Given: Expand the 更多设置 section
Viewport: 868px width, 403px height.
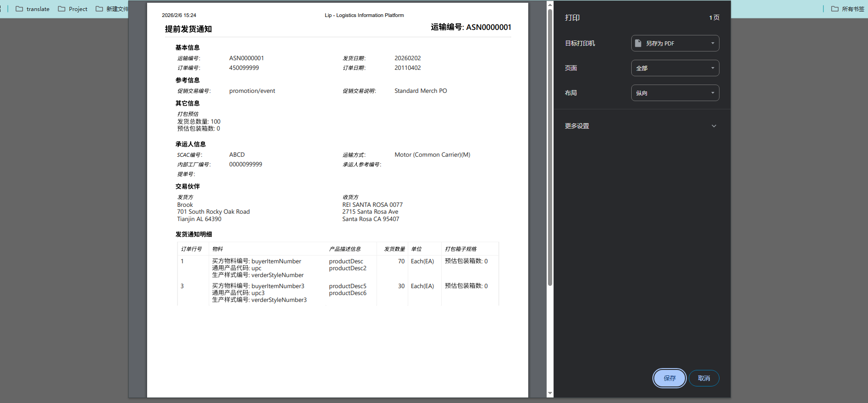Looking at the screenshot, I should [x=714, y=126].
